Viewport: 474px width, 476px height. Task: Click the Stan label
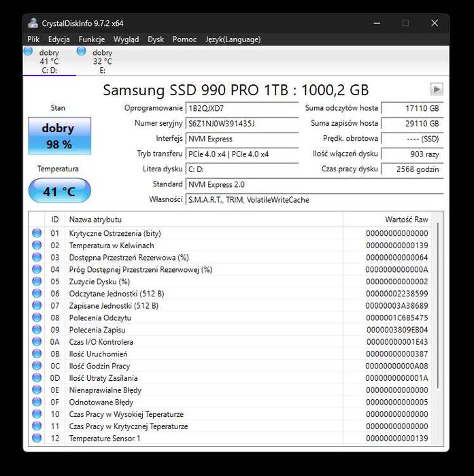click(58, 107)
